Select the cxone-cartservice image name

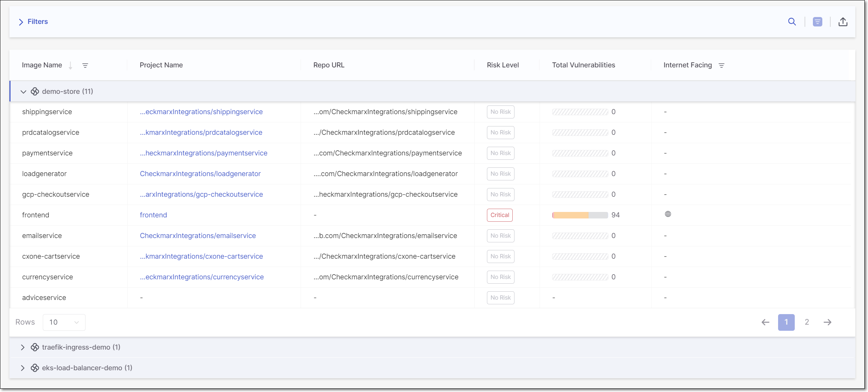click(x=51, y=257)
